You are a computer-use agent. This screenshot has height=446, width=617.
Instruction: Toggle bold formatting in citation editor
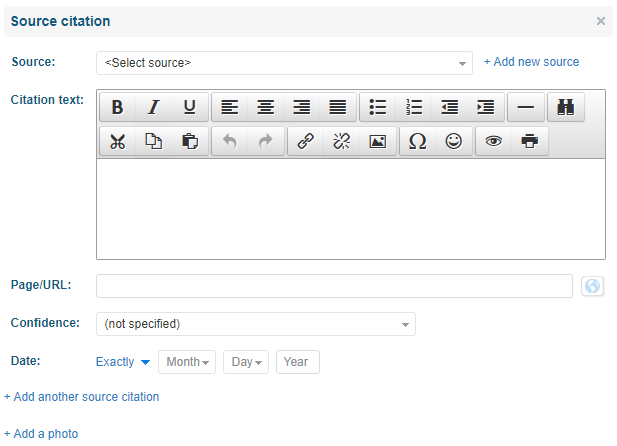point(117,107)
